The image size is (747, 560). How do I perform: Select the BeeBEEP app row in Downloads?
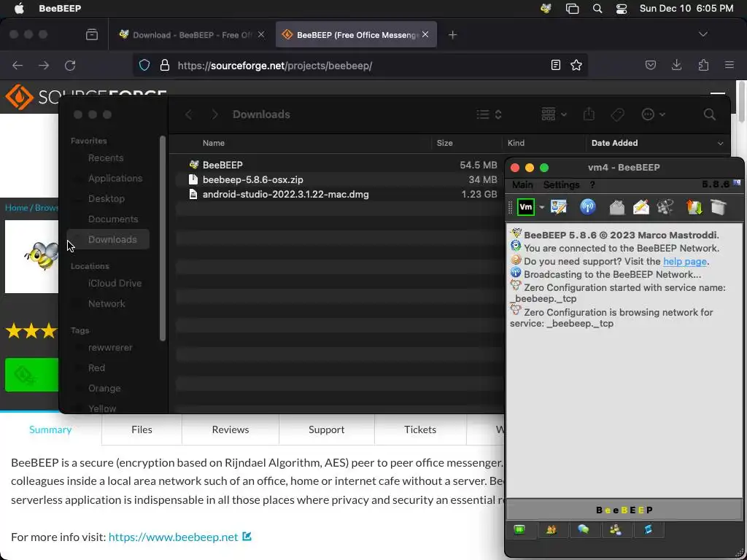(338, 165)
